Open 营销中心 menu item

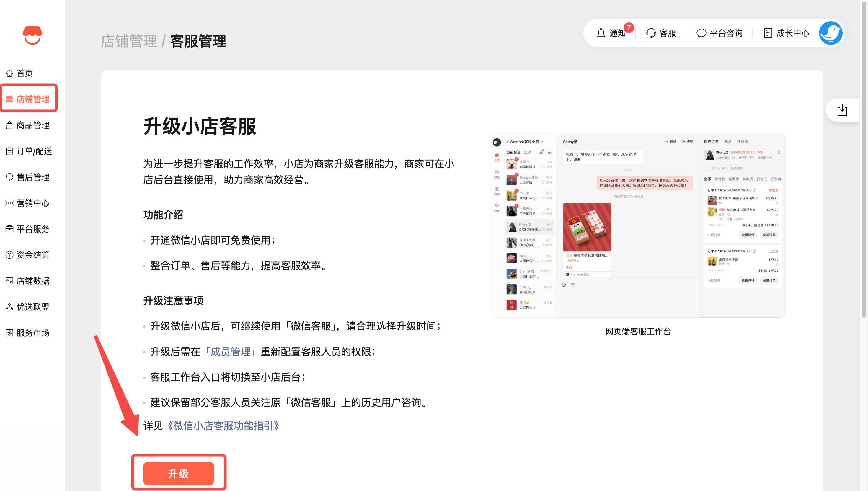[x=33, y=203]
